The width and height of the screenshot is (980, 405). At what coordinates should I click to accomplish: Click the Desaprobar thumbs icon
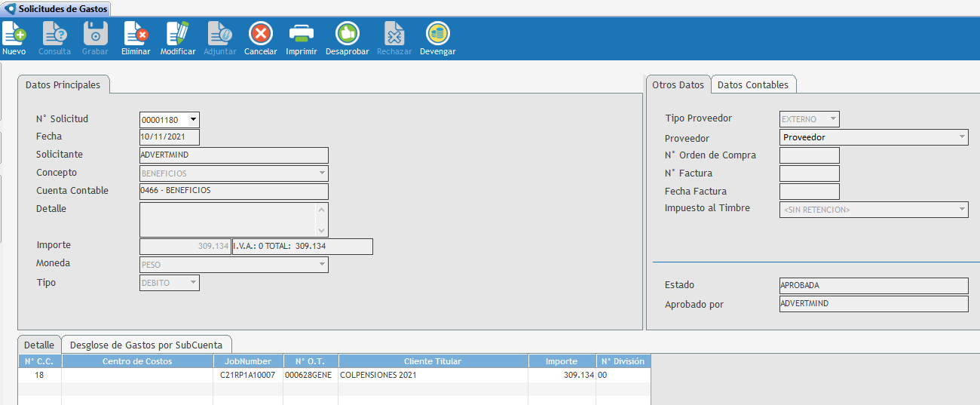pos(347,34)
